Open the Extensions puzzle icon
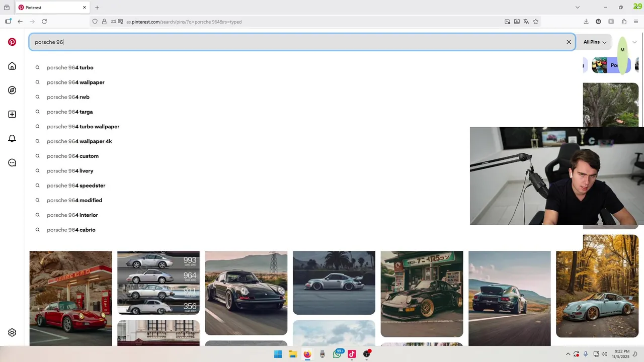 (624, 22)
